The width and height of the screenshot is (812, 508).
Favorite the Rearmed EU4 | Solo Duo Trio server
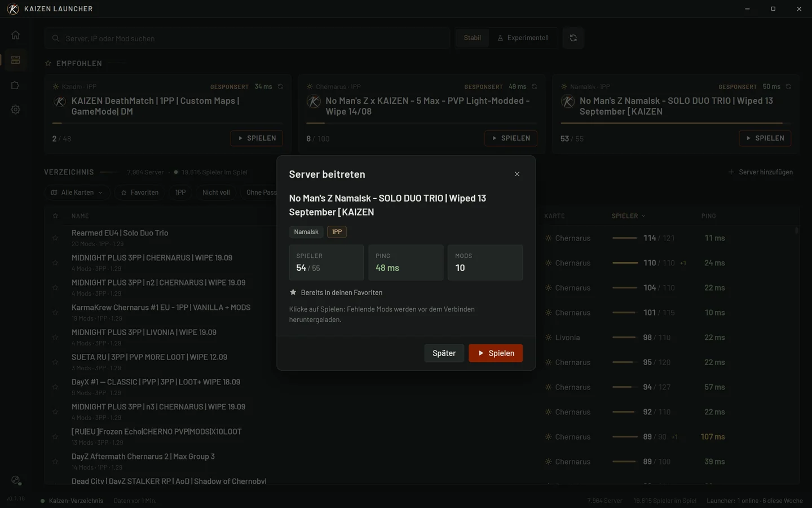(x=55, y=238)
